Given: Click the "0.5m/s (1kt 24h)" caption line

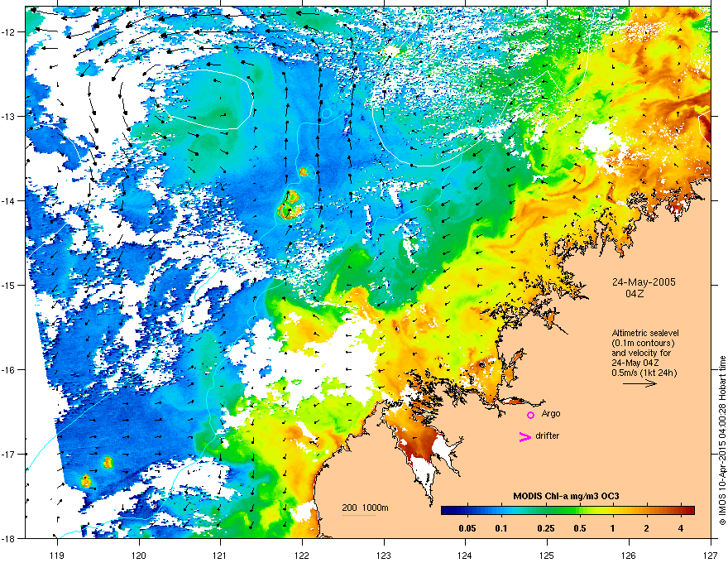Looking at the screenshot, I should (644, 373).
